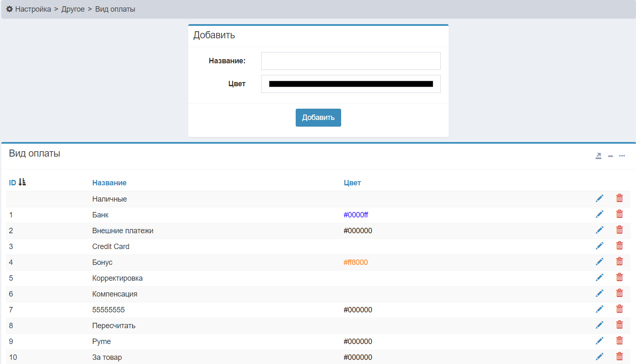Edit the За товар payment type

[599, 357]
